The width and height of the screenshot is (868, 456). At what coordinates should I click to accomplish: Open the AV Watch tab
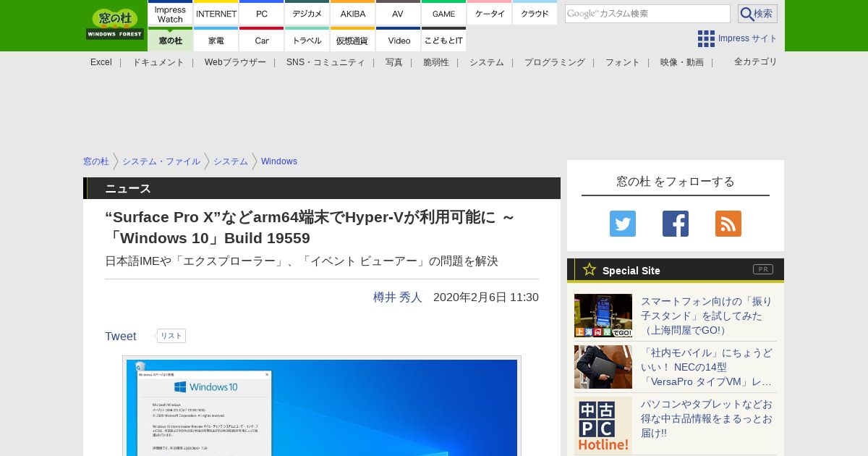[x=399, y=13]
